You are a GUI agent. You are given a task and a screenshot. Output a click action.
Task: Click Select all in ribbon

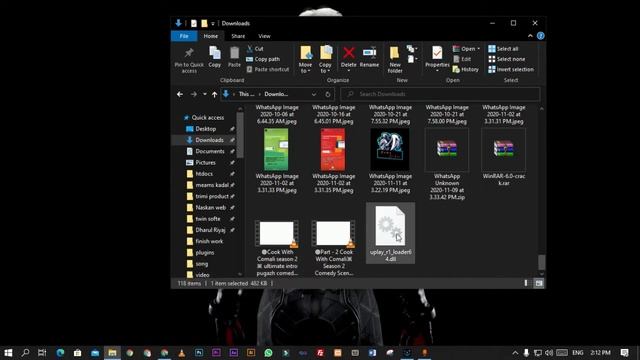[503, 49]
